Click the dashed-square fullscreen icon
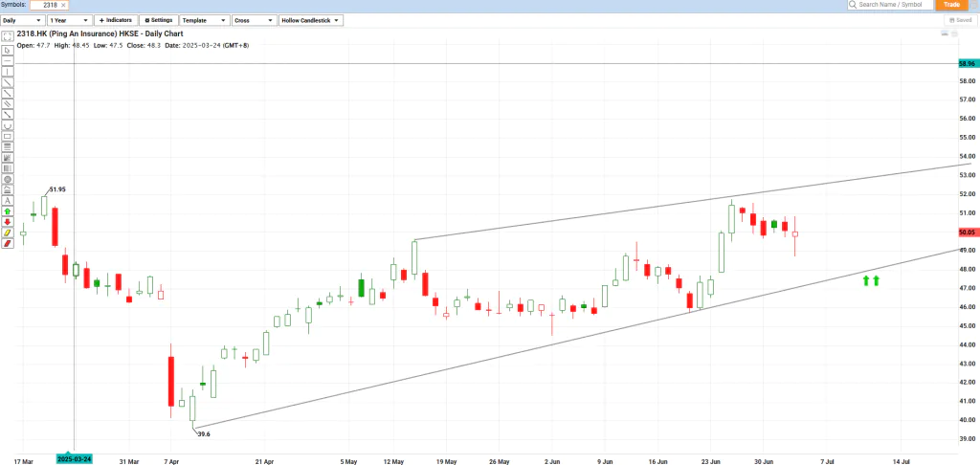Image resolution: width=980 pixels, height=465 pixels. 8,37
